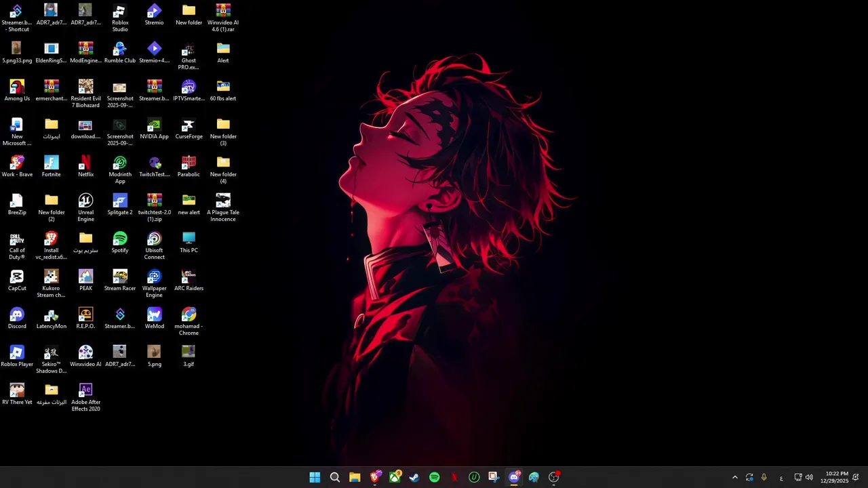Open the CurseForge desktop shortcut
The width and height of the screenshot is (868, 488).
[189, 129]
